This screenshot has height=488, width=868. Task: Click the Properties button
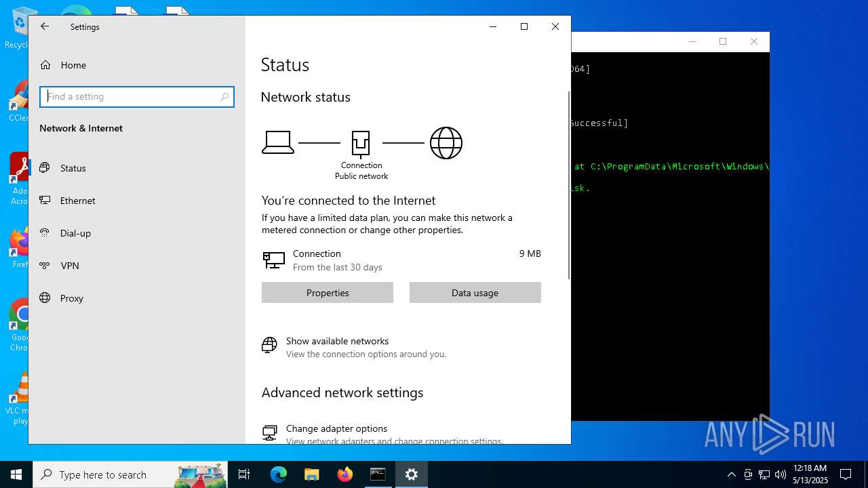(x=328, y=293)
